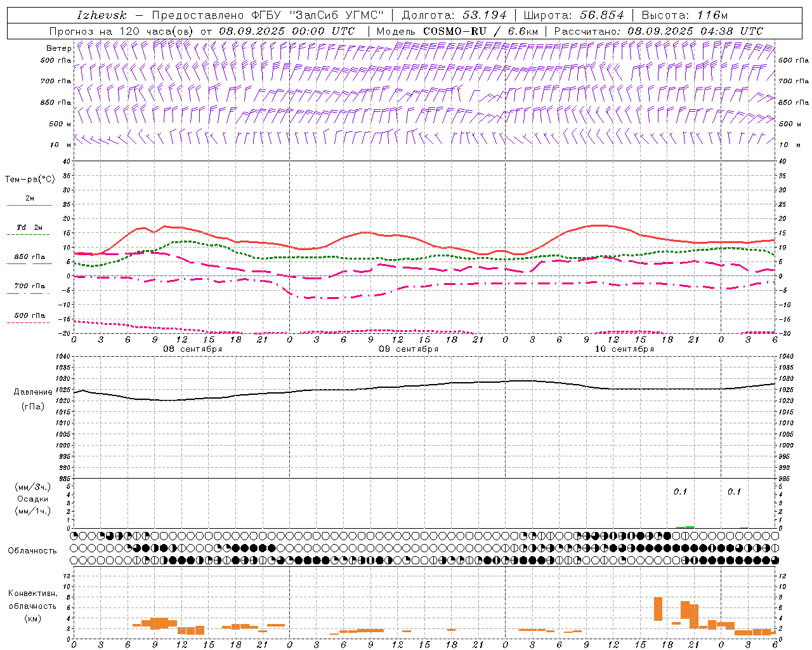Select the Тем-ра(°C) axis title
The width and height of the screenshot is (812, 650).
pos(30,180)
